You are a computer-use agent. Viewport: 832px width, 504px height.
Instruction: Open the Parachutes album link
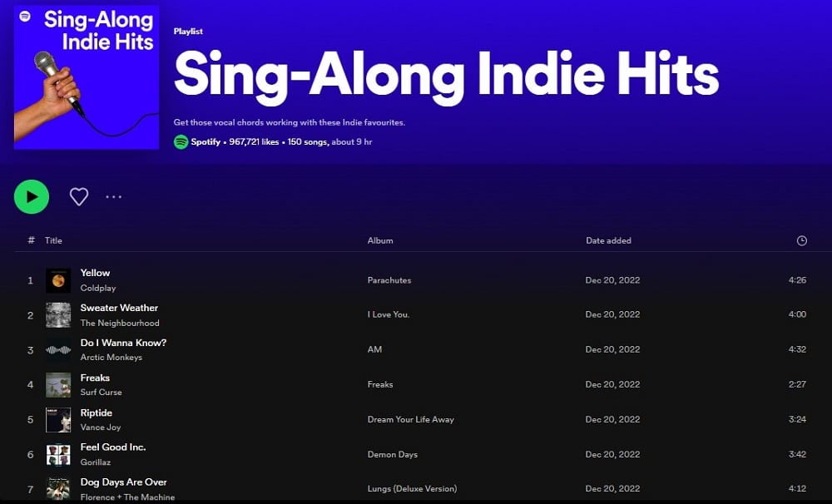(389, 280)
